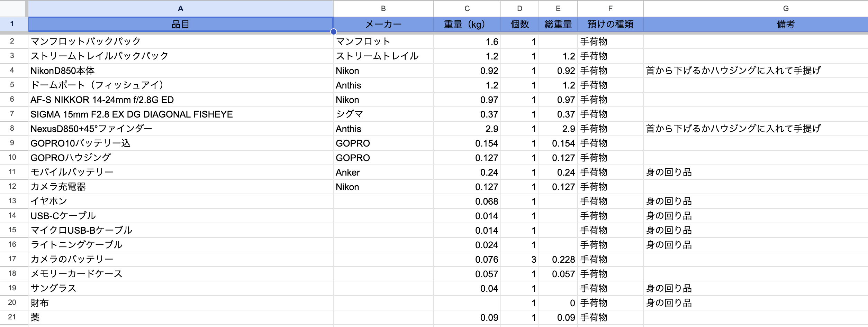Image resolution: width=868 pixels, height=327 pixels.
Task: Click the 品目 header cell
Action: coord(180,24)
